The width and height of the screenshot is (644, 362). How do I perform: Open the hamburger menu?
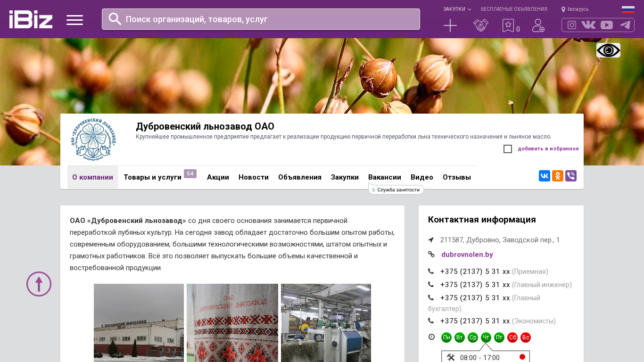[74, 20]
